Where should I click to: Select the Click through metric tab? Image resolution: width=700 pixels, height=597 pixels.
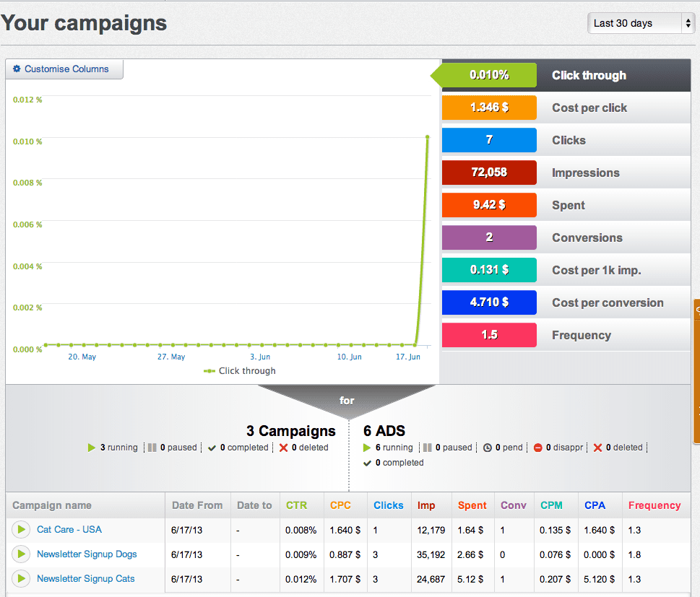tap(589, 75)
